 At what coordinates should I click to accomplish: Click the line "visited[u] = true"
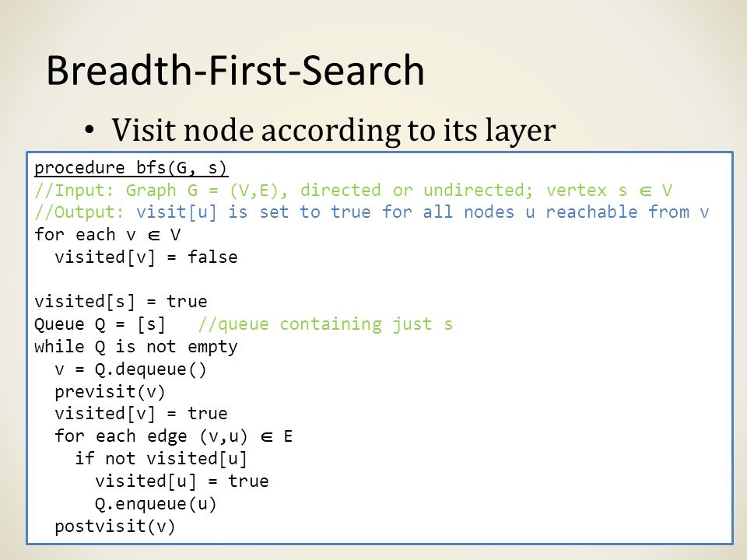point(181,481)
